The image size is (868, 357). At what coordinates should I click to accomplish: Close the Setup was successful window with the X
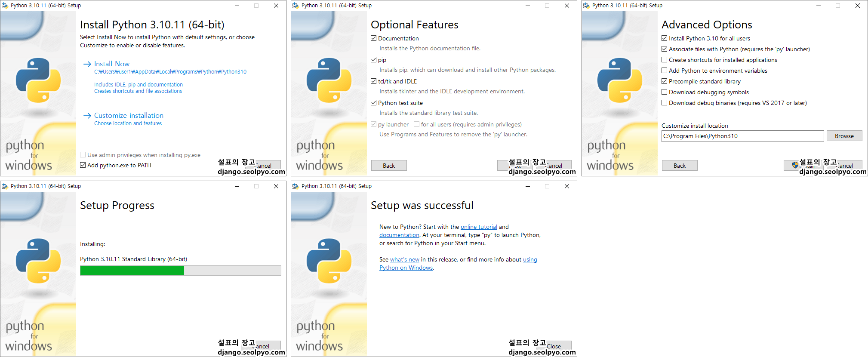pos(567,186)
